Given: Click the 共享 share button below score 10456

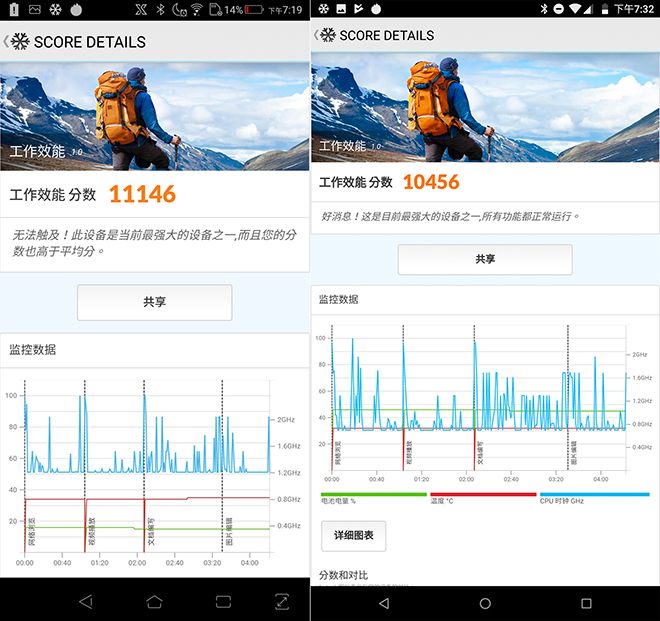Looking at the screenshot, I should coord(485,259).
